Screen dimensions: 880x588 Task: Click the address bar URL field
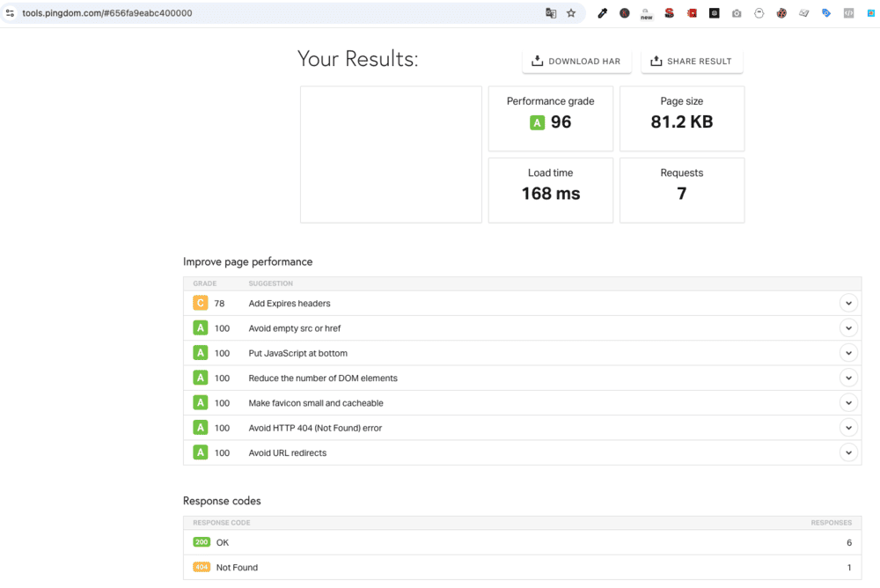pos(264,13)
